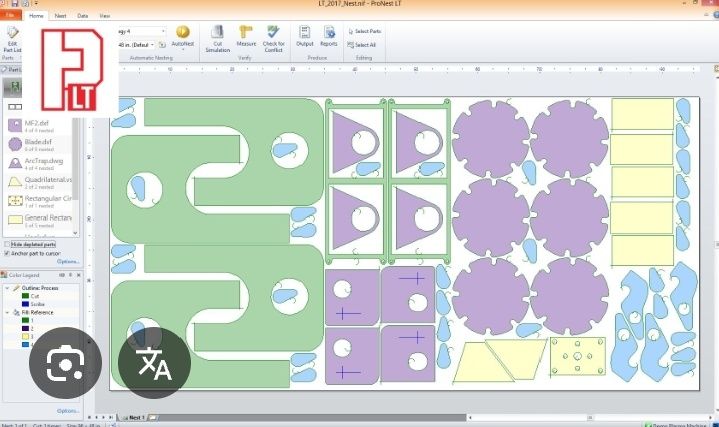
Task: Select the Rectangular Cir part in the list
Action: tap(39, 201)
